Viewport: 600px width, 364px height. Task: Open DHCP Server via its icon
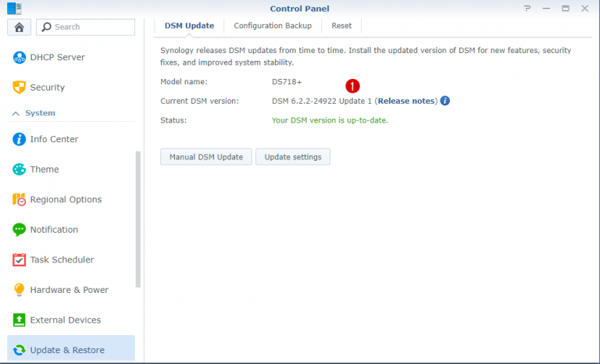click(x=19, y=58)
